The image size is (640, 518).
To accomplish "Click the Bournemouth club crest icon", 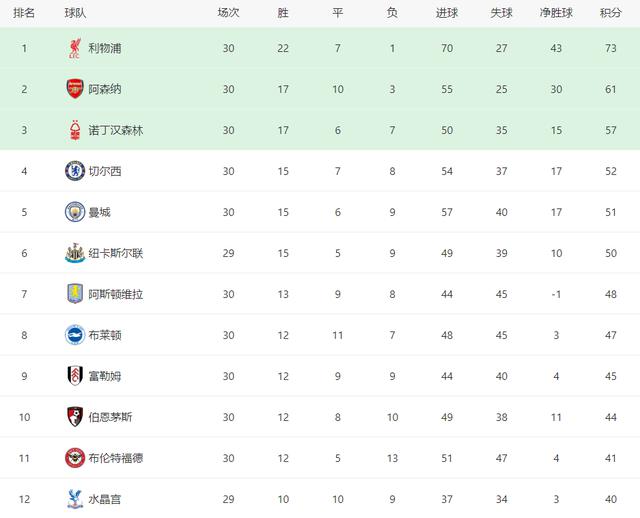I will (75, 417).
